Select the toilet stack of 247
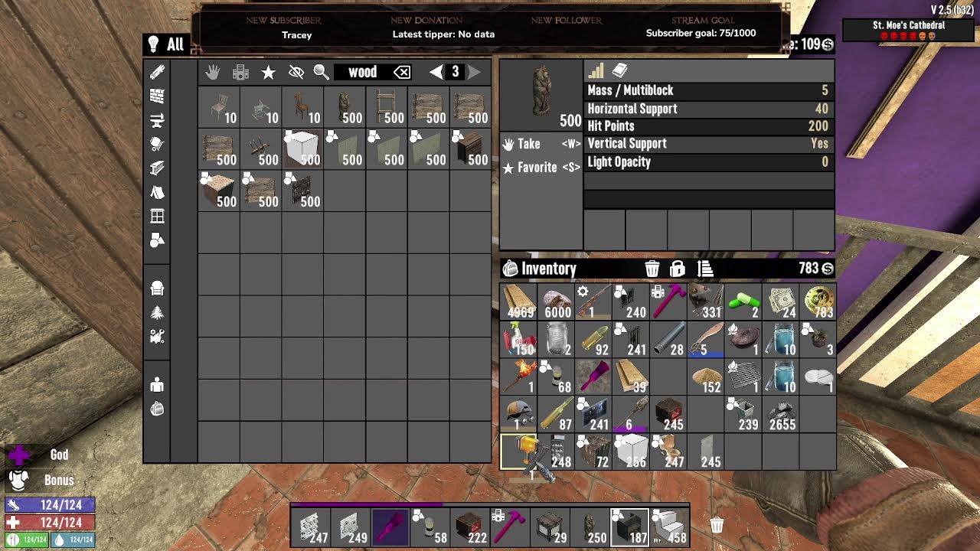 click(668, 452)
